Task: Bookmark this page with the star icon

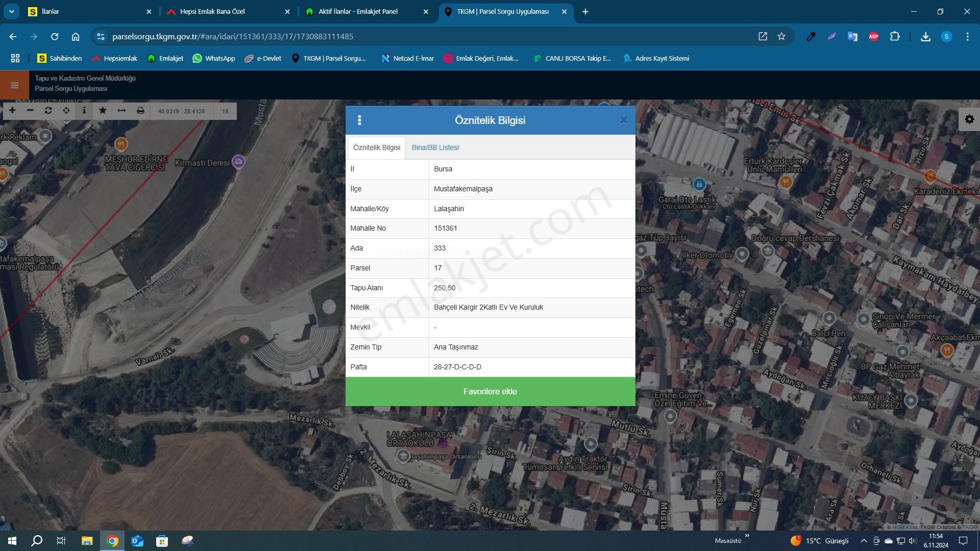Action: (x=781, y=36)
